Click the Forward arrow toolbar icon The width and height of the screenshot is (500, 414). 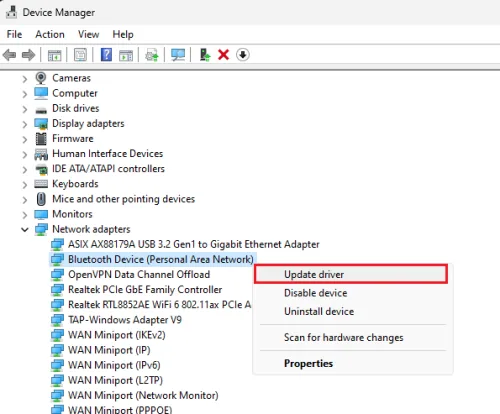click(28, 55)
